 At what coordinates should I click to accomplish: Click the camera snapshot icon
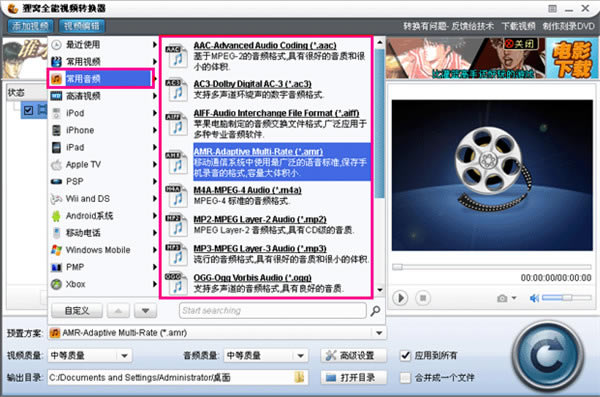click(x=502, y=298)
